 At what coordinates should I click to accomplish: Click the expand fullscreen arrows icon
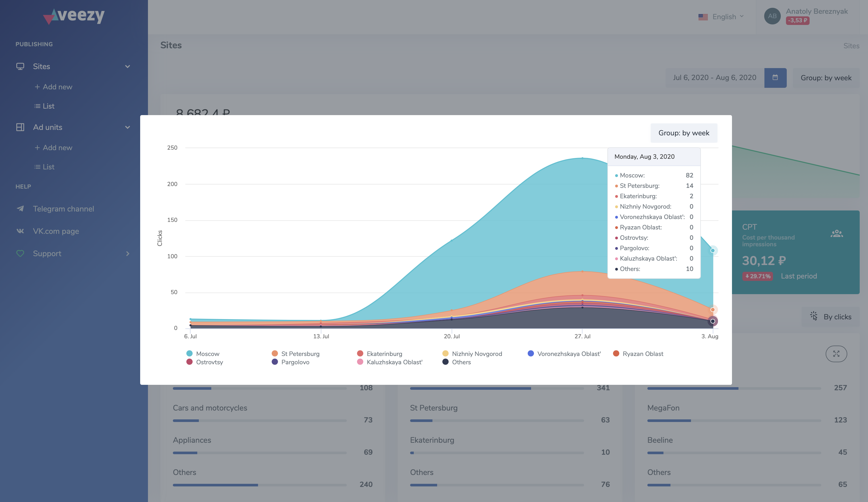836,354
